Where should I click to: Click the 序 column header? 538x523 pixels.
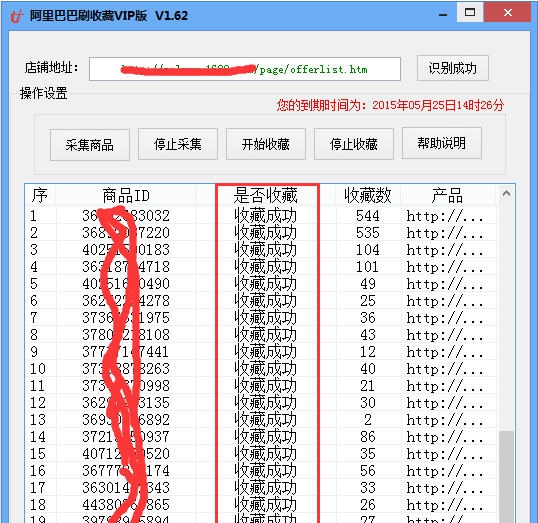pos(40,196)
